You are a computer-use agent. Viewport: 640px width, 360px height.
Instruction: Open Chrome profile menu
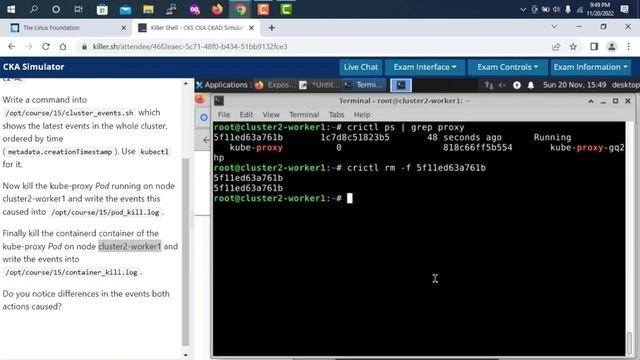point(611,47)
